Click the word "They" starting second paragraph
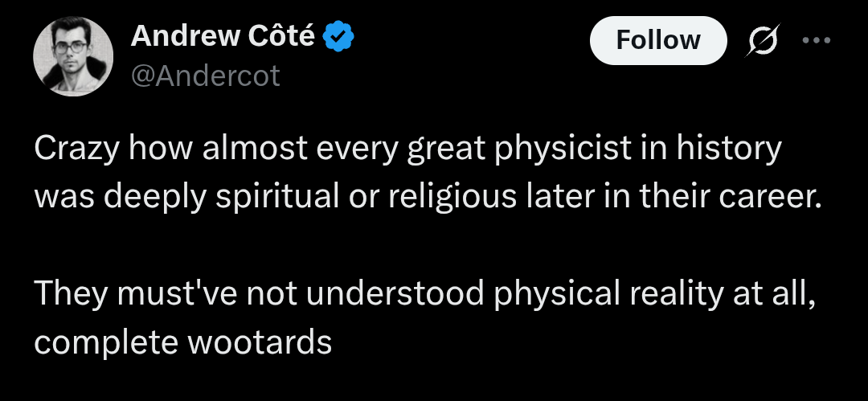Viewport: 868px width, 401px height. pyautogui.click(x=68, y=295)
